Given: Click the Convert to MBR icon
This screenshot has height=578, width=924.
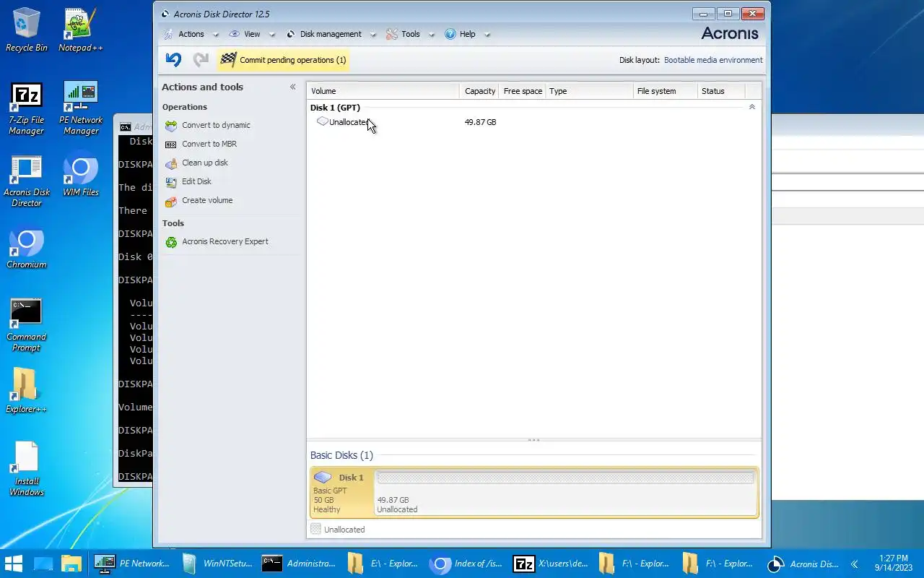Looking at the screenshot, I should click(x=171, y=144).
